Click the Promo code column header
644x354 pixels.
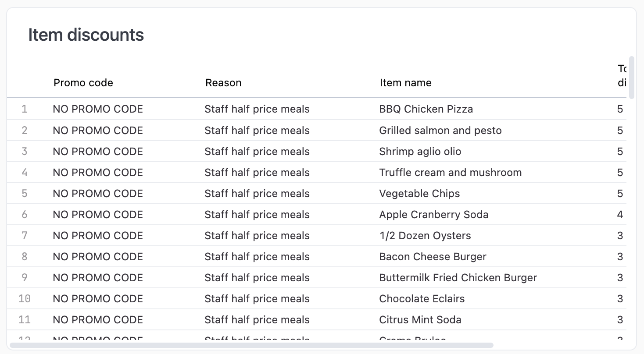click(x=83, y=83)
